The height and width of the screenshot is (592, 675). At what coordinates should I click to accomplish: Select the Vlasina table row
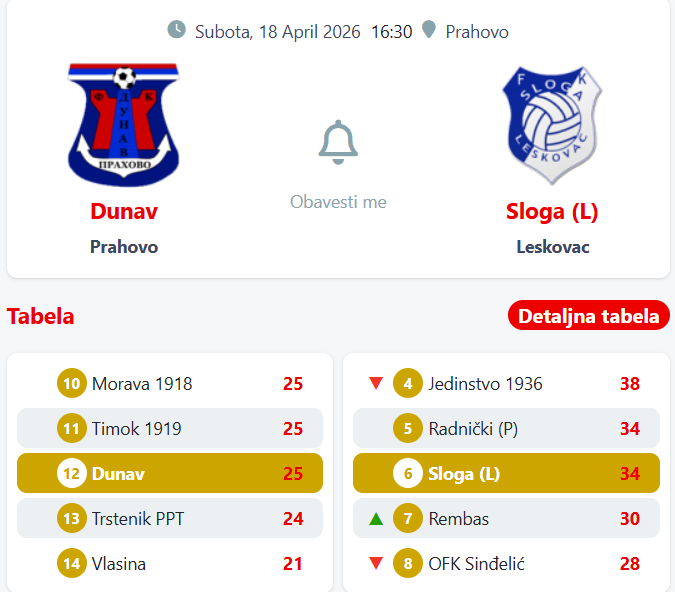tap(170, 564)
